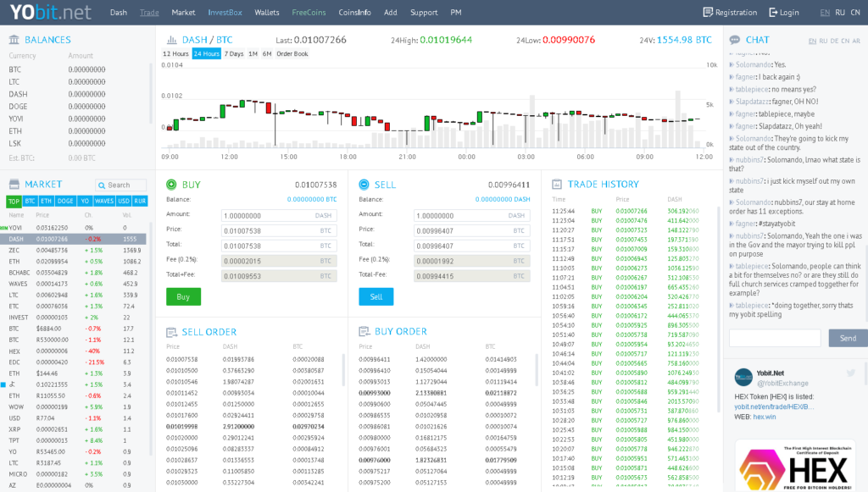Select the USD market filter
Screen dimensions: 868x492
click(x=124, y=202)
